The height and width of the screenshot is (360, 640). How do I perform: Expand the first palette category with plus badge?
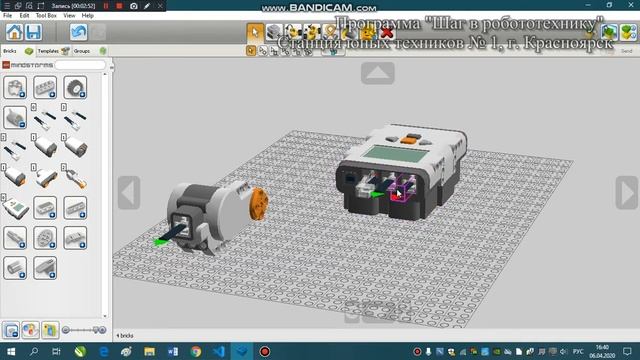pyautogui.click(x=15, y=87)
